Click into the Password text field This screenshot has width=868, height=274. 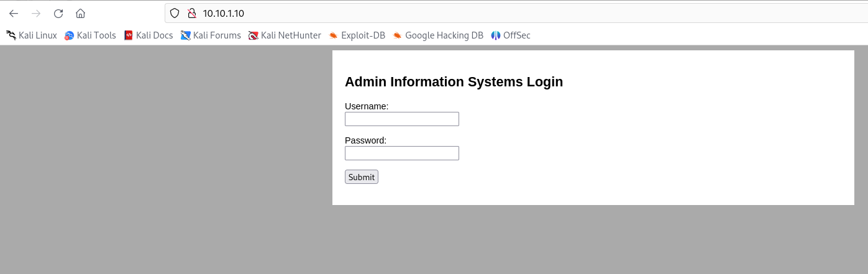tap(401, 153)
